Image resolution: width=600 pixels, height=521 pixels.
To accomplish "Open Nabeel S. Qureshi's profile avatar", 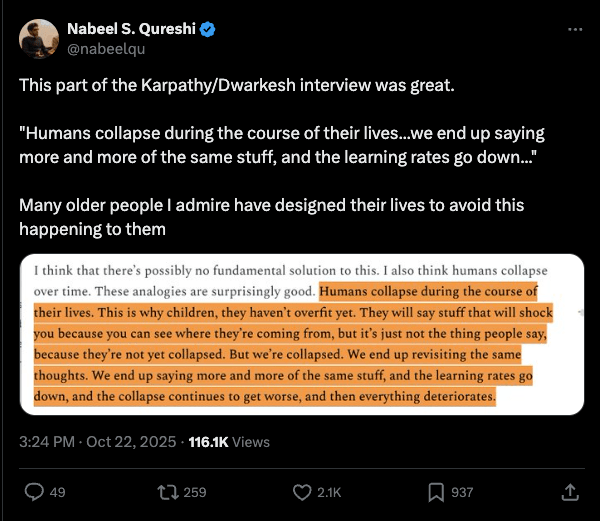I will click(x=38, y=38).
